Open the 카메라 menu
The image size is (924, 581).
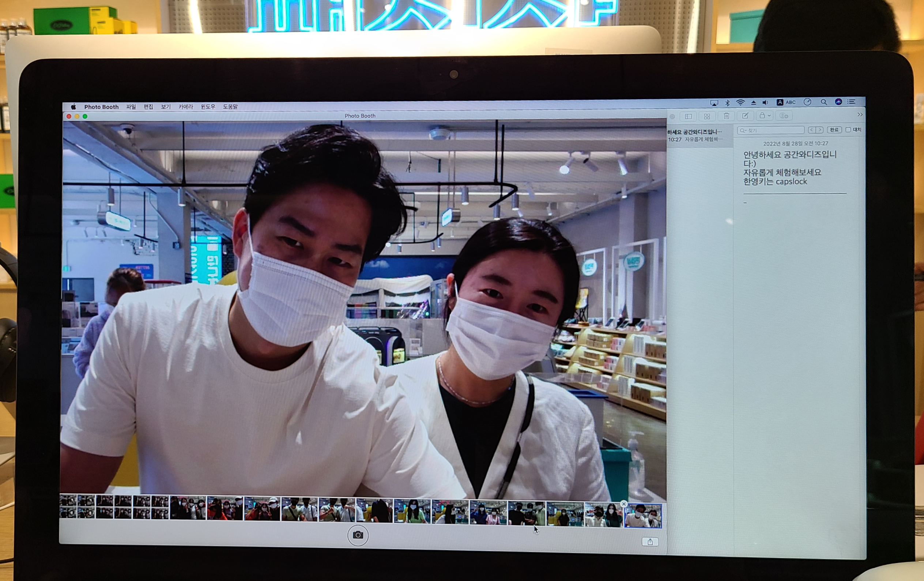(185, 107)
